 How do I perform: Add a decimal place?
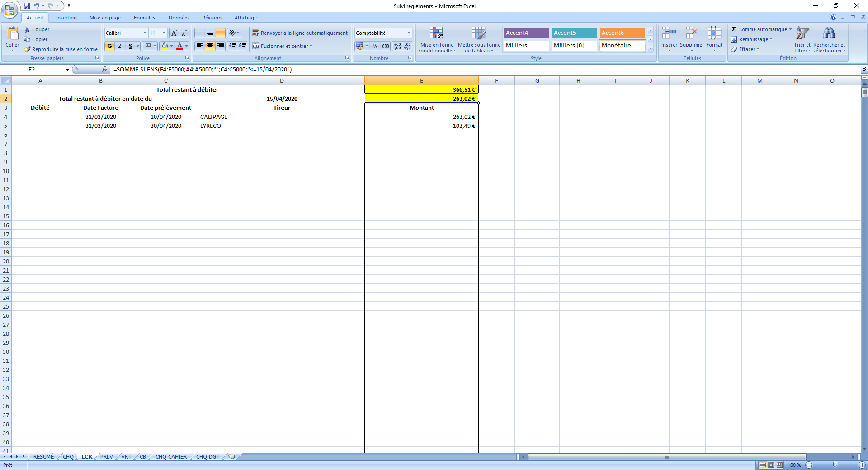coord(397,46)
